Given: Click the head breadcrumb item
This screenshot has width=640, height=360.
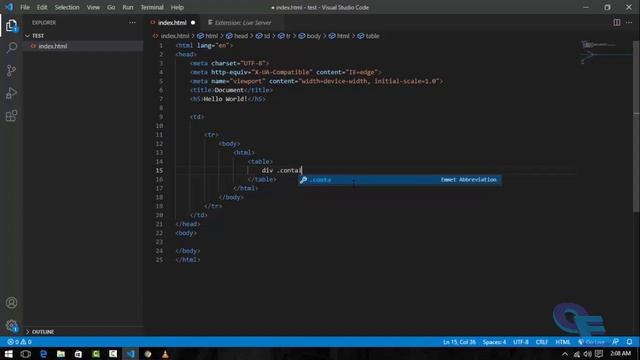Looking at the screenshot, I should click(x=241, y=36).
